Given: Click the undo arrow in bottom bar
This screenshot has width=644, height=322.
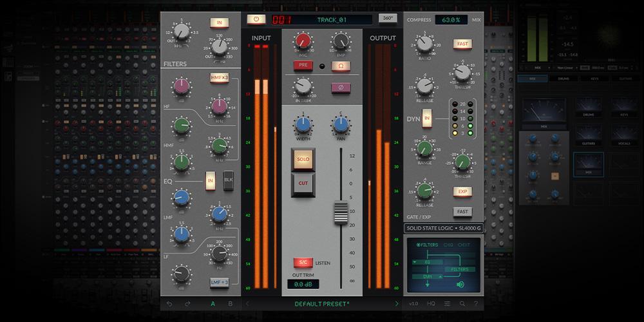Looking at the screenshot, I should [x=170, y=303].
